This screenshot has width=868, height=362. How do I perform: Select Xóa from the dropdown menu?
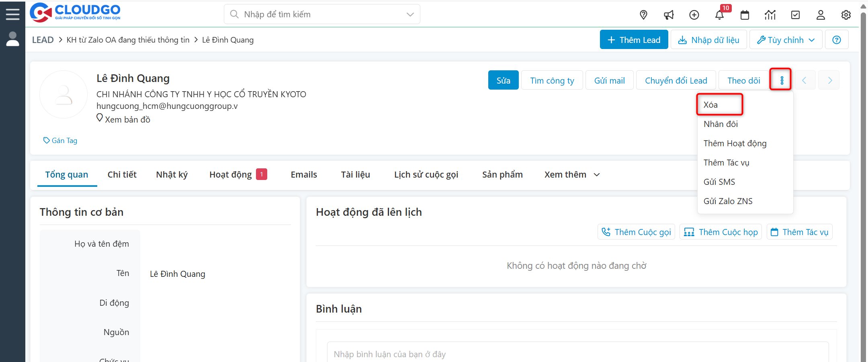710,105
